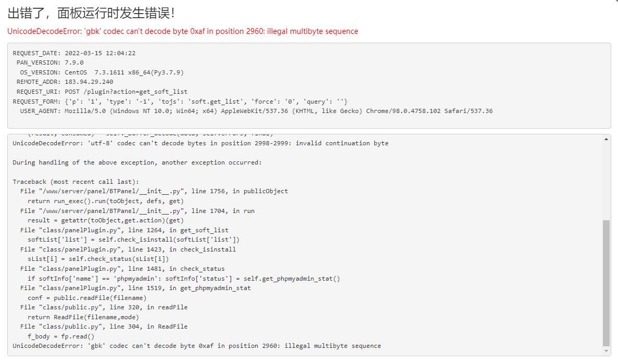This screenshot has height=364, width=618.
Task: Click the red UnicodeDecodeError message heading
Action: click(x=183, y=31)
